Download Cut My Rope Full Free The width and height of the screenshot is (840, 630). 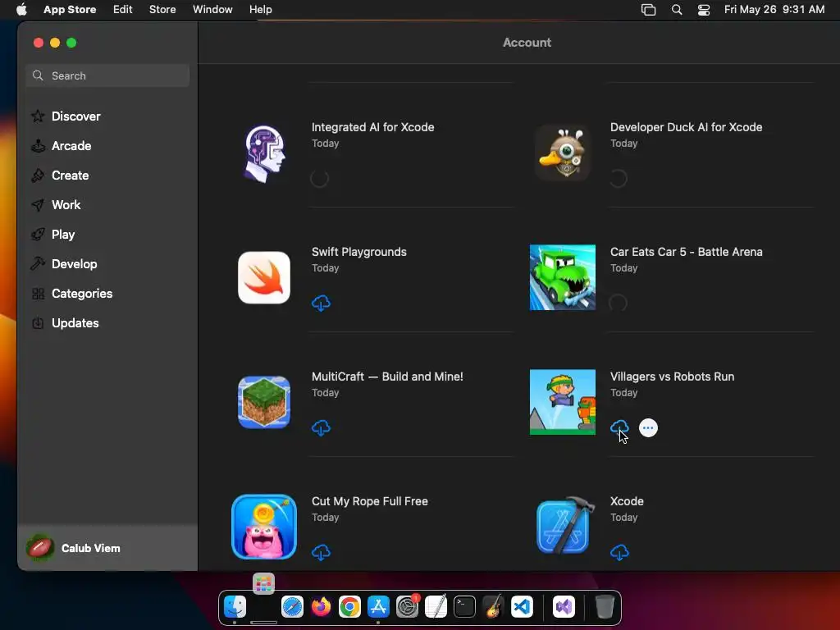pos(321,552)
